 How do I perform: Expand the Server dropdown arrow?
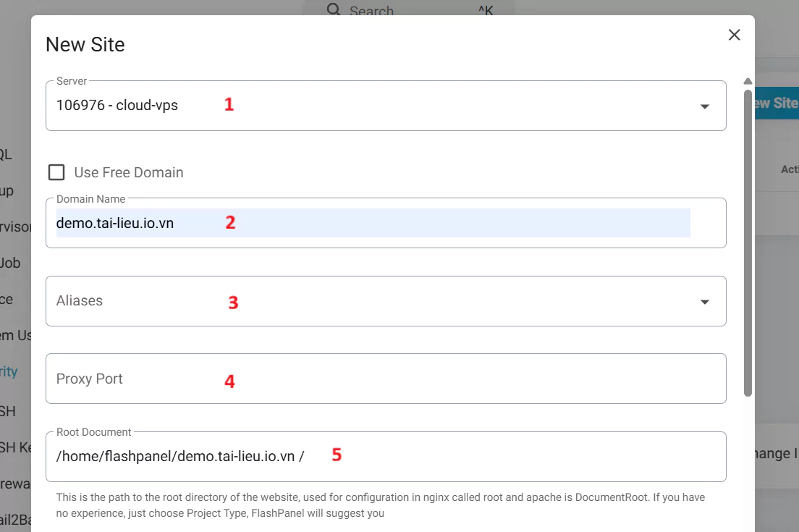coord(704,106)
